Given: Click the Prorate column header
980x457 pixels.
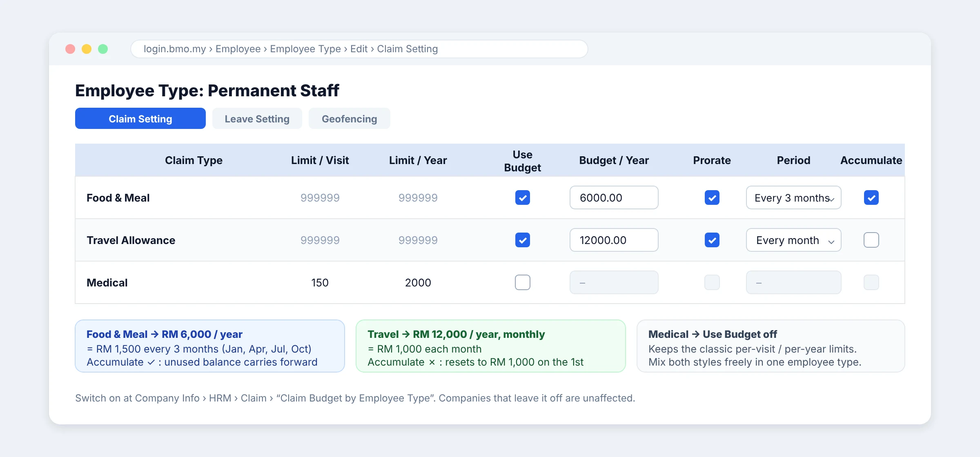Looking at the screenshot, I should (x=712, y=160).
